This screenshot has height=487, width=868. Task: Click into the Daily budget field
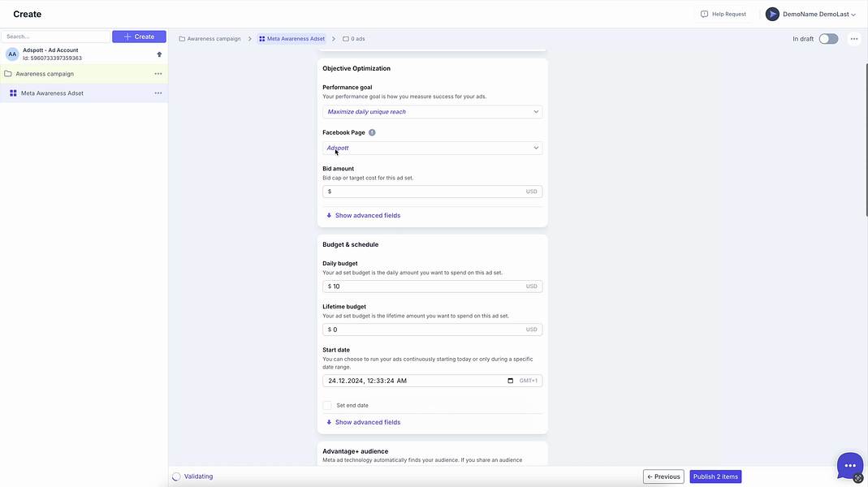[432, 286]
